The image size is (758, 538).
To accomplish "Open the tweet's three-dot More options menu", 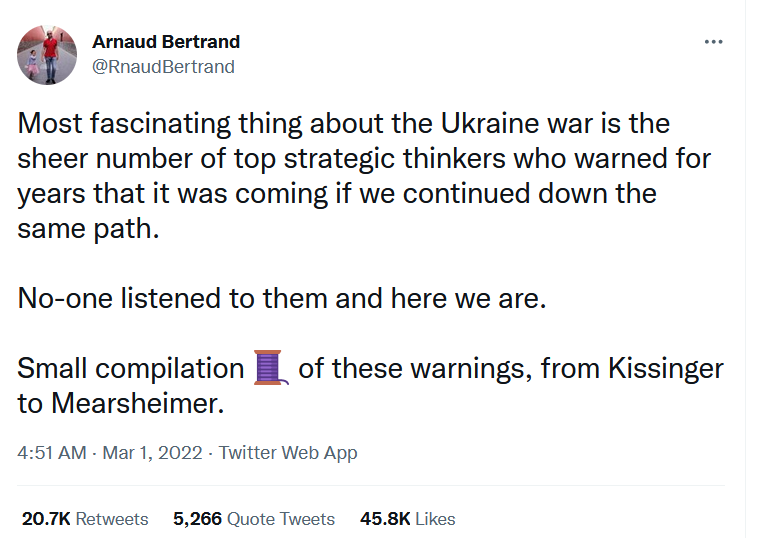I will [713, 42].
